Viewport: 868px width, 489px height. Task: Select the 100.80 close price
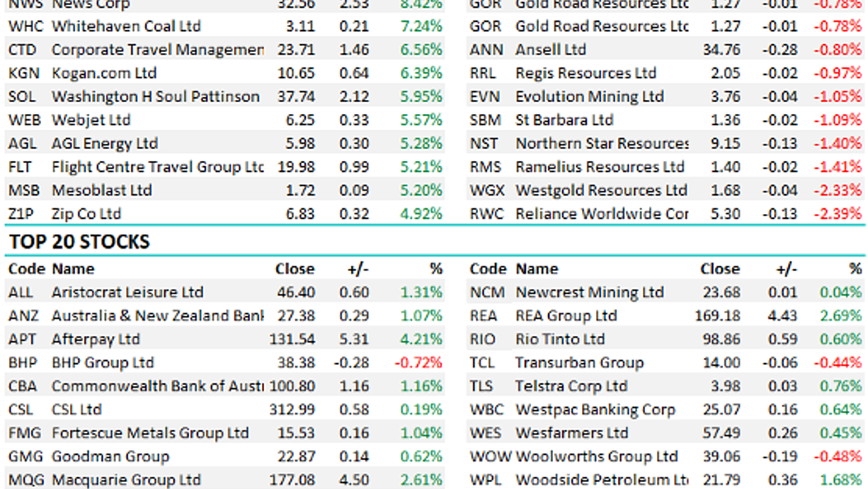click(292, 386)
